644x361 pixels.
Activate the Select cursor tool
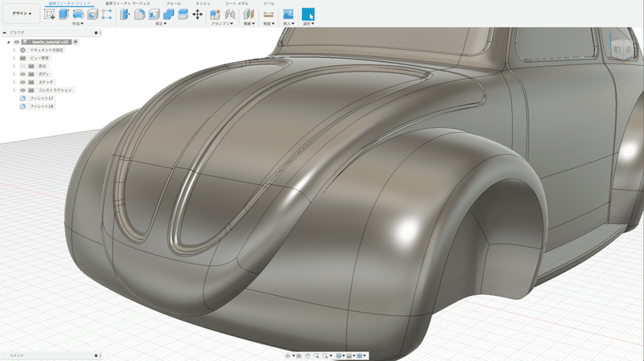[308, 14]
